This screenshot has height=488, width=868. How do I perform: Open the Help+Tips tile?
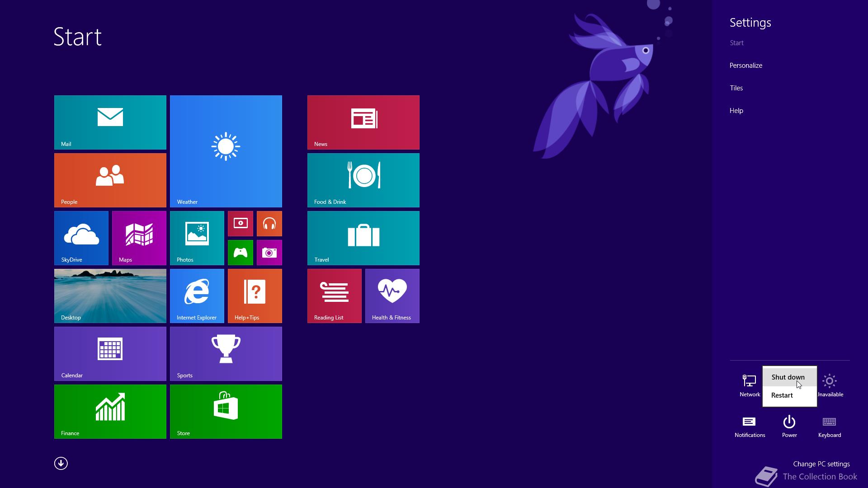click(255, 296)
